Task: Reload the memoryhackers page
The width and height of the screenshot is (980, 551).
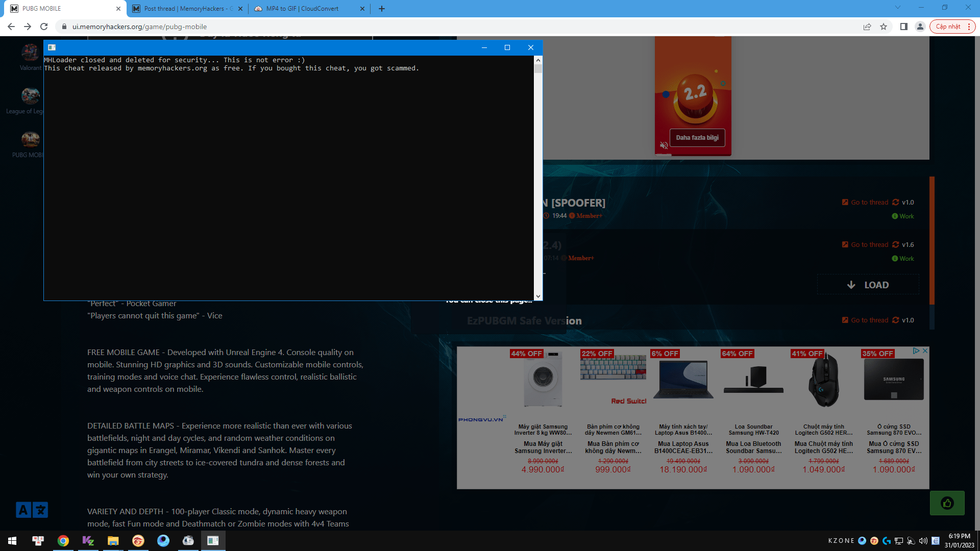Action: 44,27
